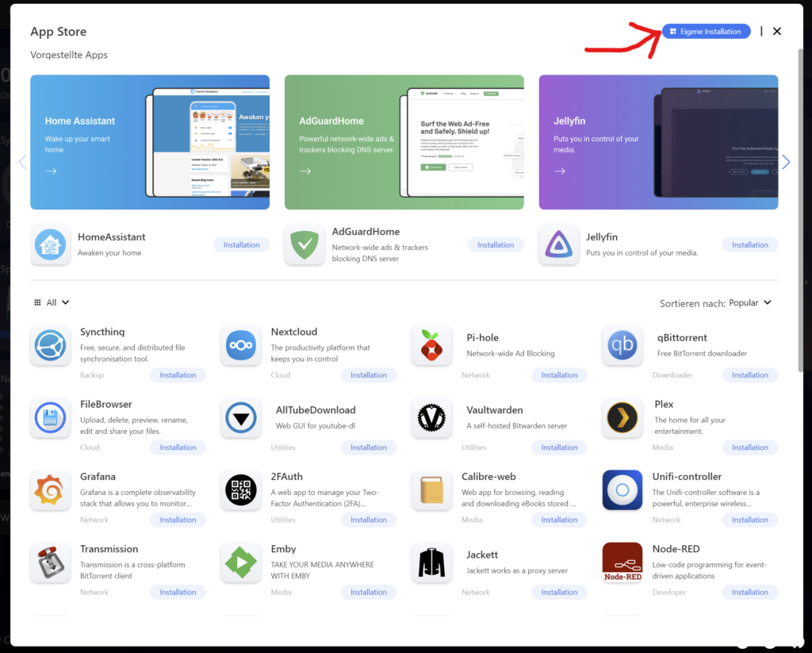The height and width of the screenshot is (653, 812).
Task: Start Node-RED installation
Action: (x=750, y=593)
